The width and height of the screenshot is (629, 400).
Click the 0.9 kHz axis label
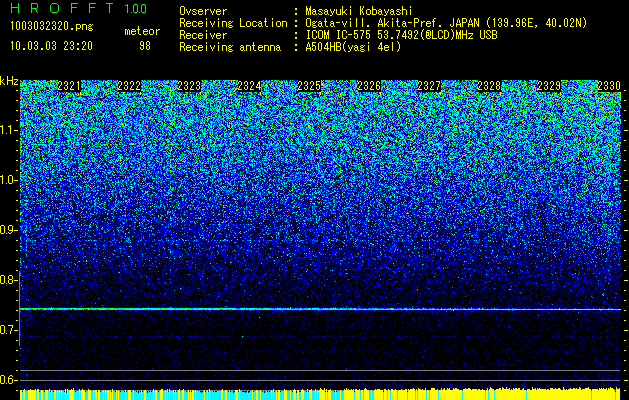7,230
